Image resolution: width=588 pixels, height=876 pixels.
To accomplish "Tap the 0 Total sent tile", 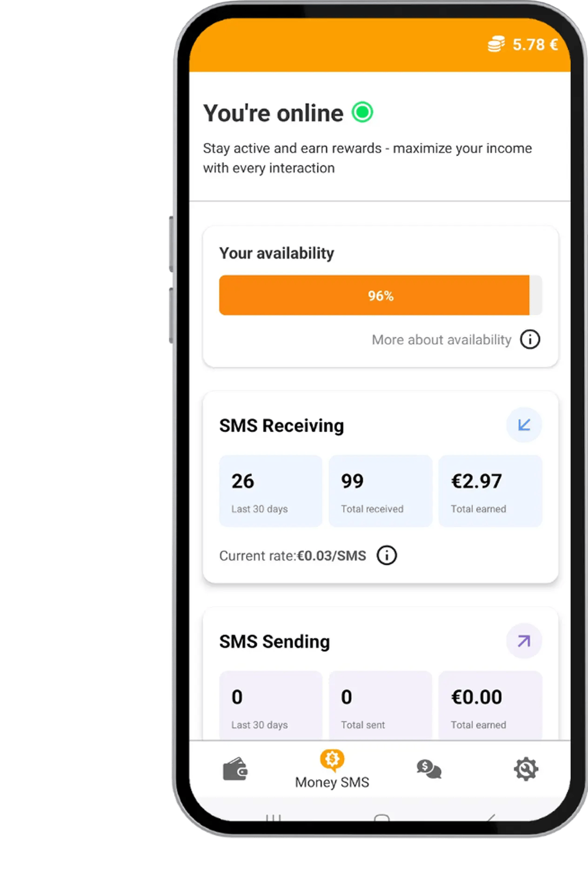I will (381, 706).
